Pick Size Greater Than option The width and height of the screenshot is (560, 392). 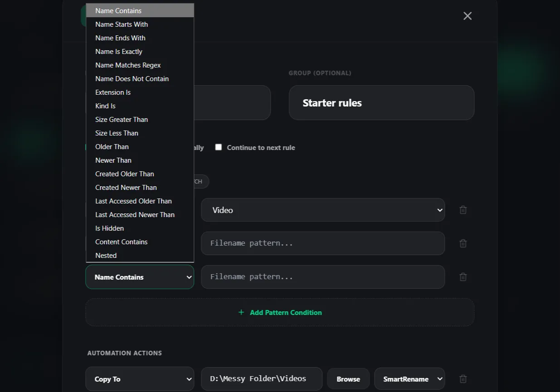coord(140,119)
